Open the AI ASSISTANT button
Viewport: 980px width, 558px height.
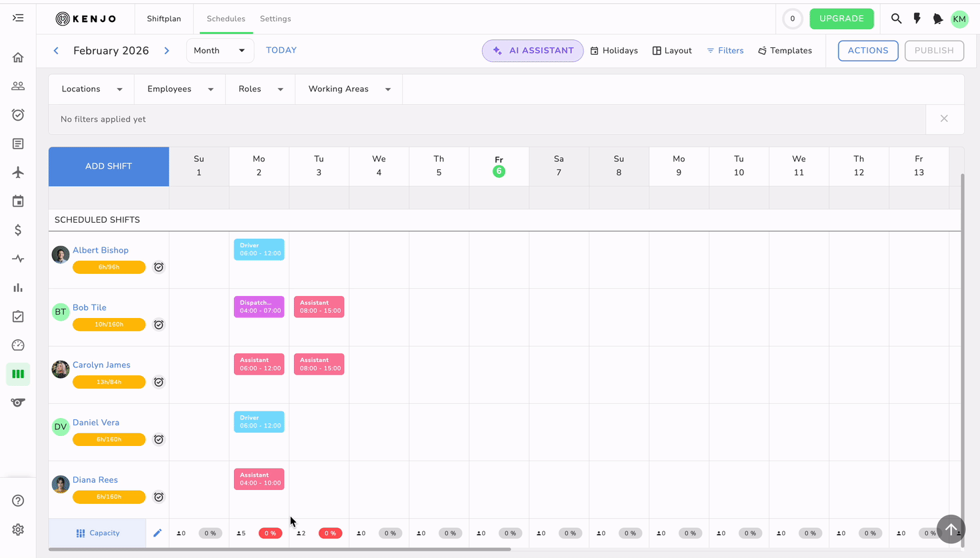pyautogui.click(x=533, y=51)
